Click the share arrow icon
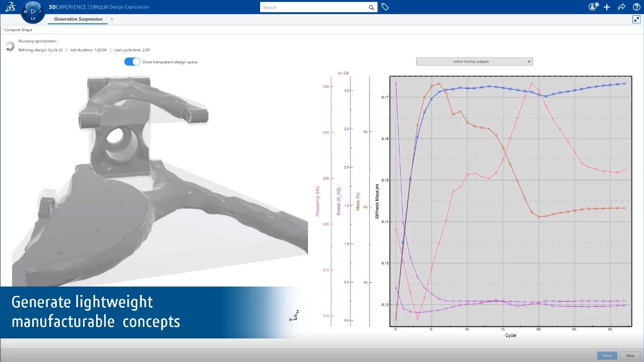 click(x=621, y=7)
